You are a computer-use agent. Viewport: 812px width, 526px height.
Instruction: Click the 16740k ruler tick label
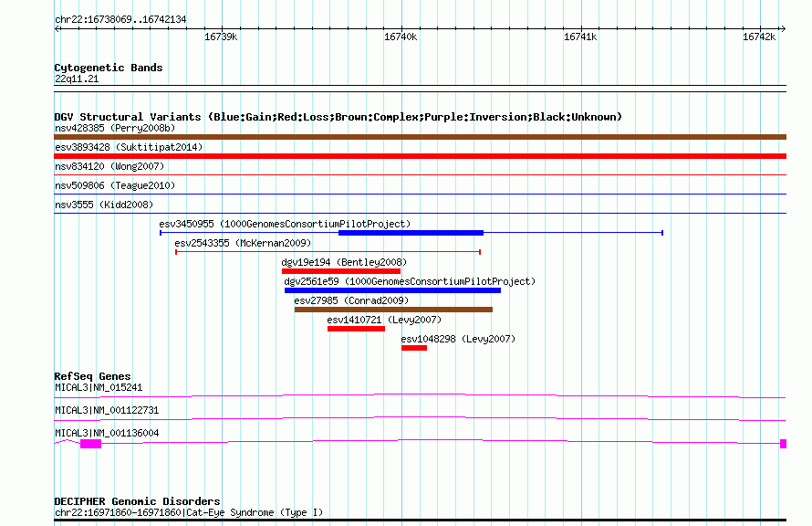(401, 37)
